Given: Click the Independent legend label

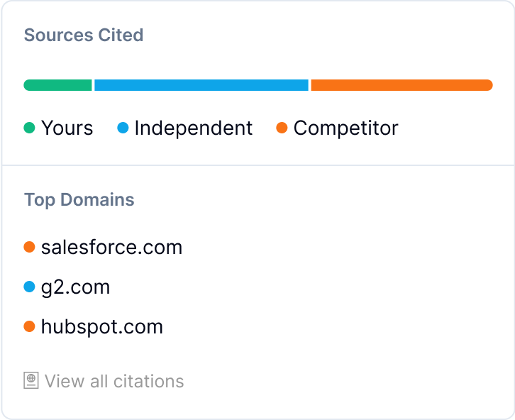Looking at the screenshot, I should pyautogui.click(x=194, y=128).
